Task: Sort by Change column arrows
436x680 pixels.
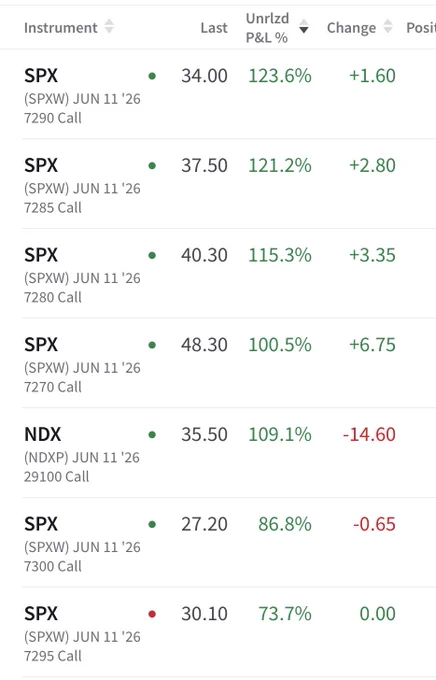Action: tap(388, 27)
